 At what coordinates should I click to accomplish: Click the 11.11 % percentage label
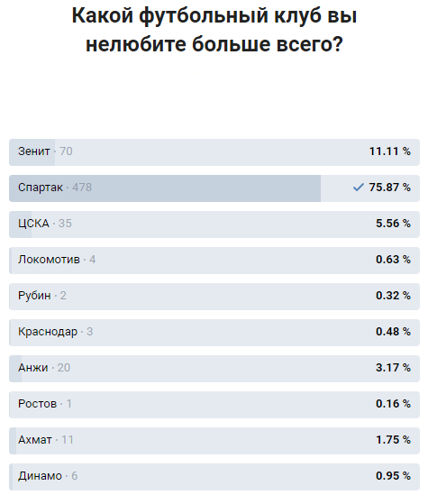390,151
